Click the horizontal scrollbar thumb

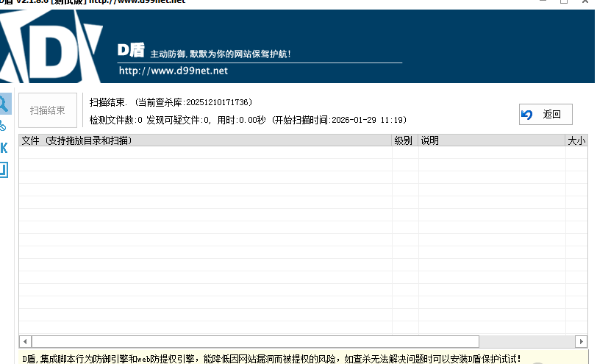[255, 342]
